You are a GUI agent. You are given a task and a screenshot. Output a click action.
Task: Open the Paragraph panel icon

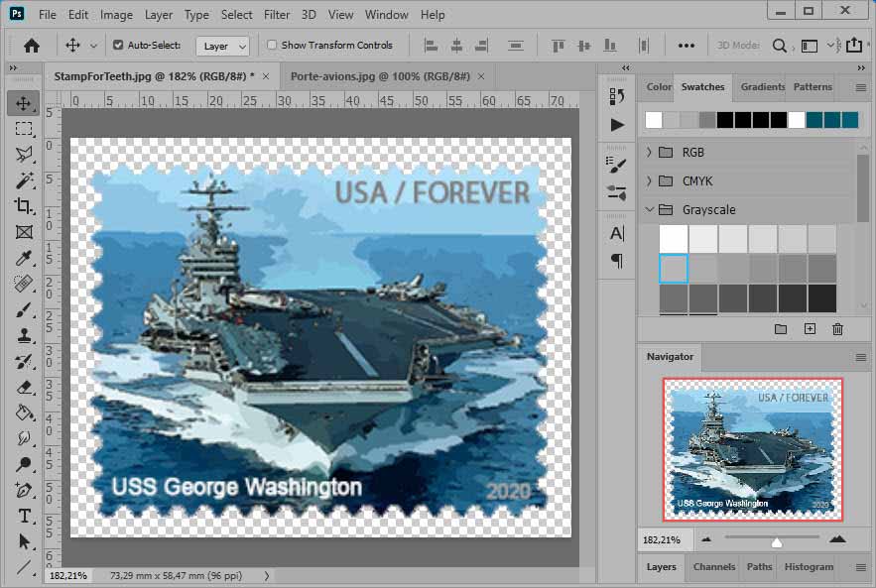pyautogui.click(x=617, y=261)
